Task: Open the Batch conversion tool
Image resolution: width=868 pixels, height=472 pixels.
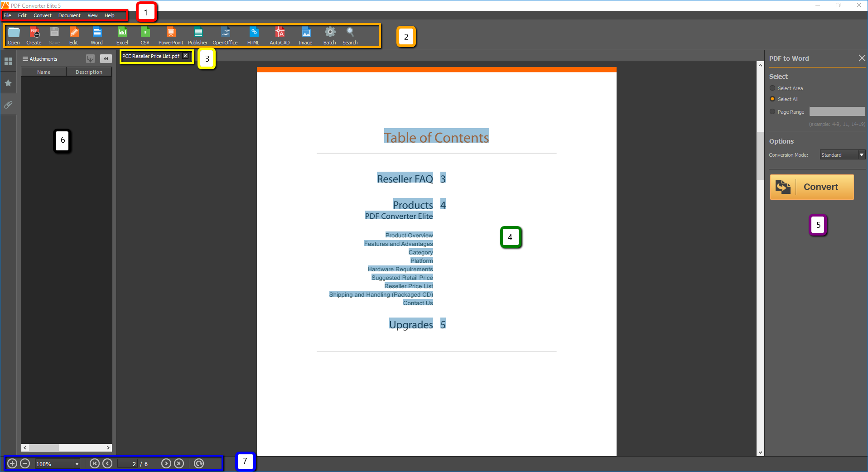Action: coord(330,36)
